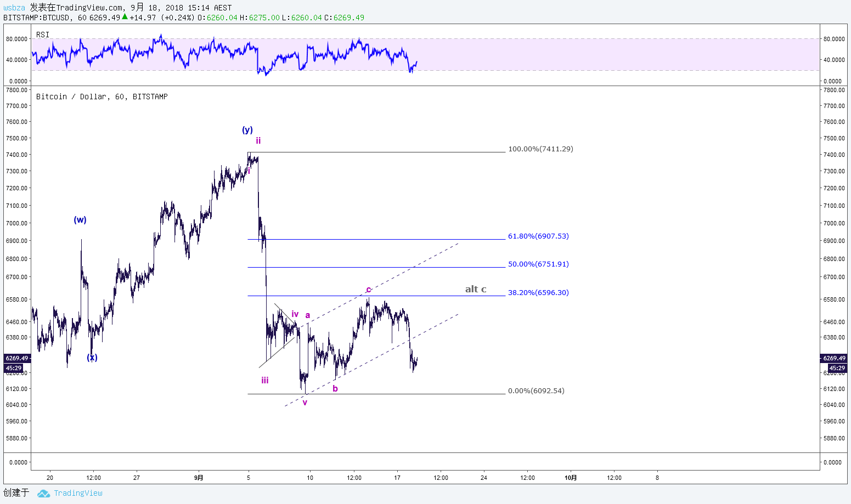The width and height of the screenshot is (851, 504).
Task: Click the 9月 month label on time axis
Action: [199, 478]
